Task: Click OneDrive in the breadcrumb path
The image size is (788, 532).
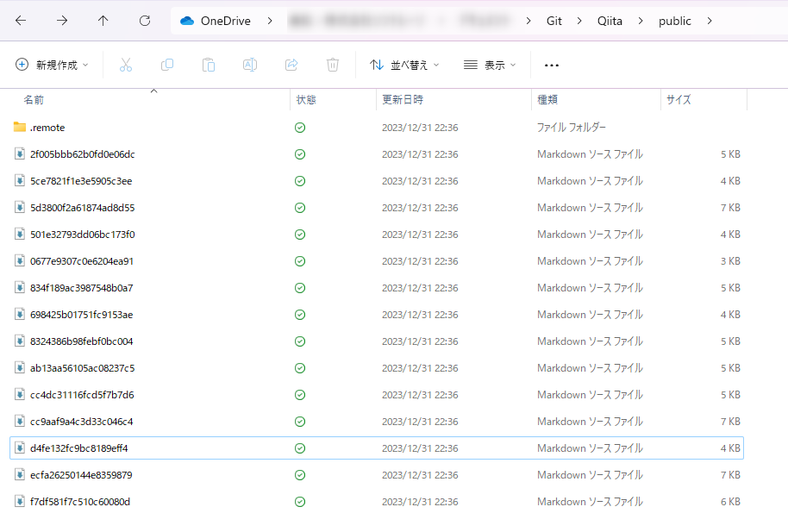Action: (226, 21)
